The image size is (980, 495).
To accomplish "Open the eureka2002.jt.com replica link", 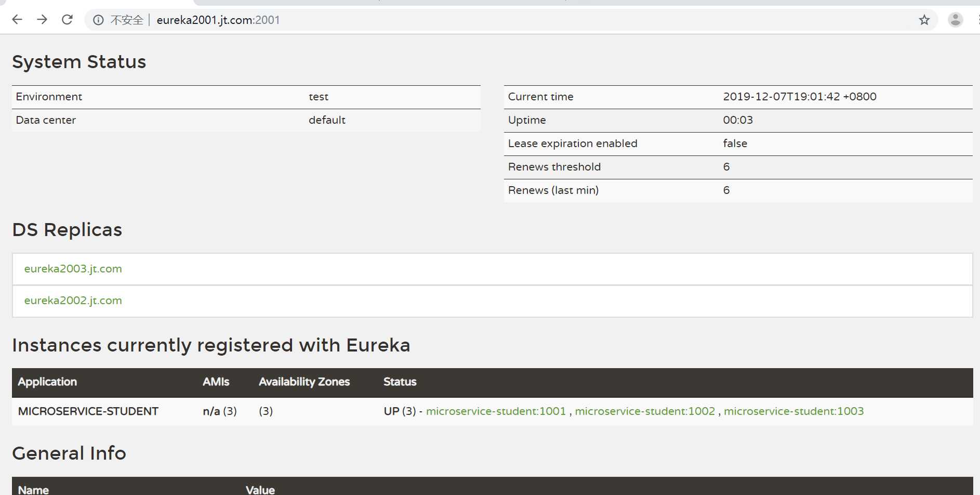I will coord(73,301).
